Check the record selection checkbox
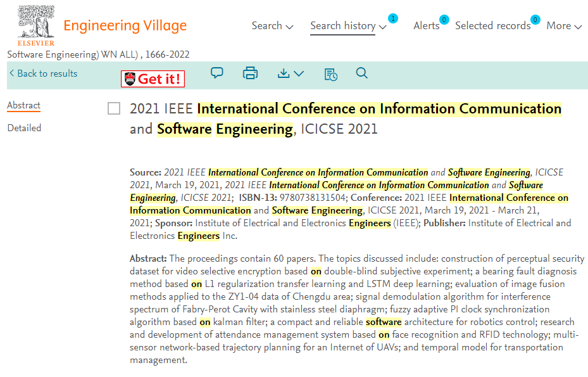The height and width of the screenshot is (377, 588). pyautogui.click(x=114, y=108)
